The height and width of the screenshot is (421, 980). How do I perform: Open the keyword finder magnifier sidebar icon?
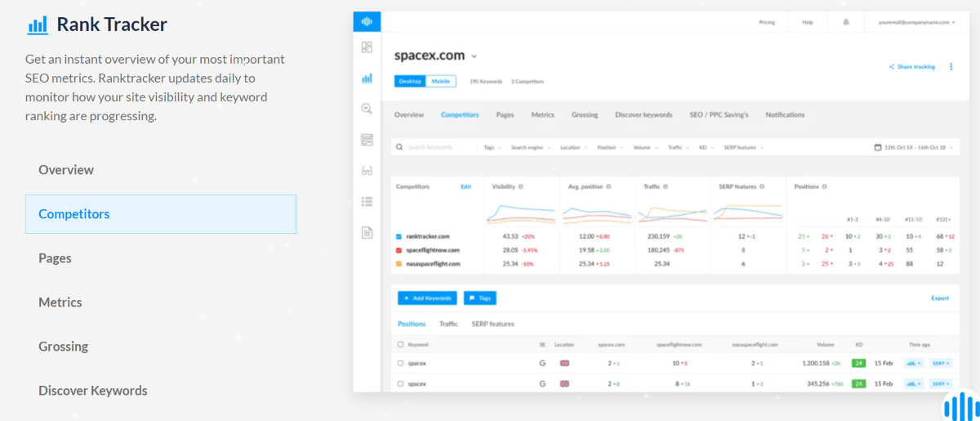coord(367,109)
